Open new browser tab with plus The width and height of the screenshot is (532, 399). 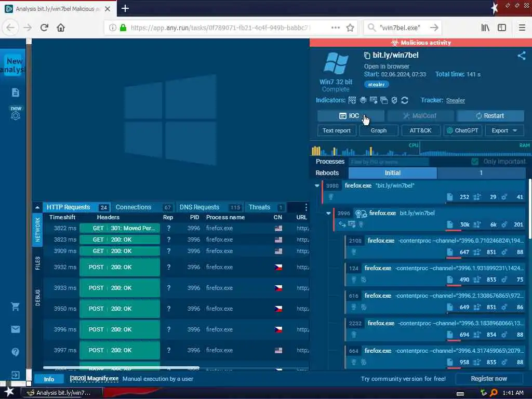click(x=125, y=8)
